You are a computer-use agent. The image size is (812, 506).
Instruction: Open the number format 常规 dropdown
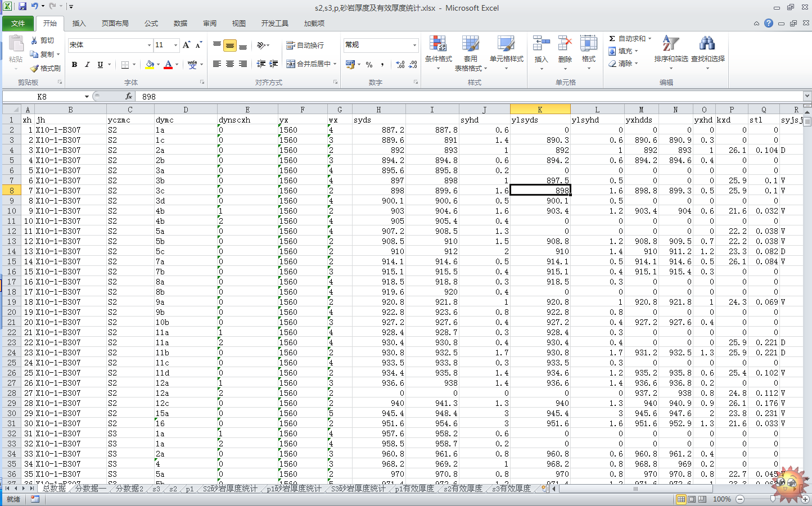click(414, 45)
